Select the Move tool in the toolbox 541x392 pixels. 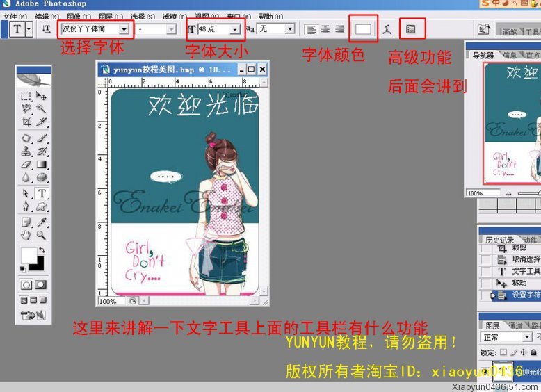(x=42, y=95)
